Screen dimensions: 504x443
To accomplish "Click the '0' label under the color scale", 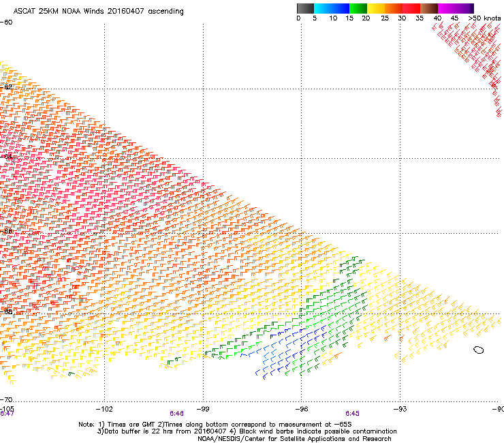I will click(x=298, y=18).
